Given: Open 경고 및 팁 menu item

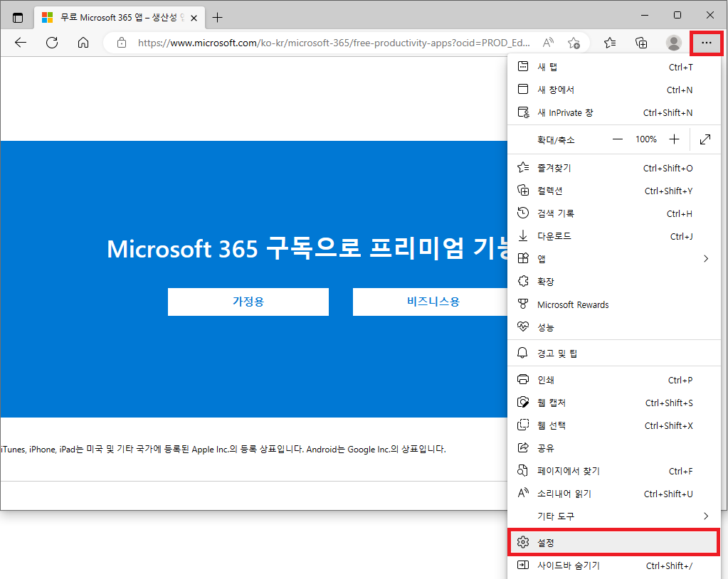Looking at the screenshot, I should [614, 354].
